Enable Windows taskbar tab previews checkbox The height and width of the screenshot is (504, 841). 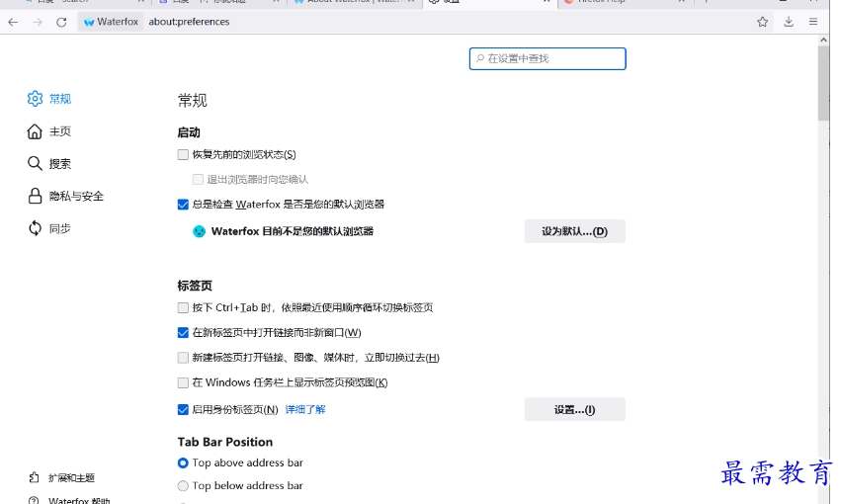click(183, 382)
